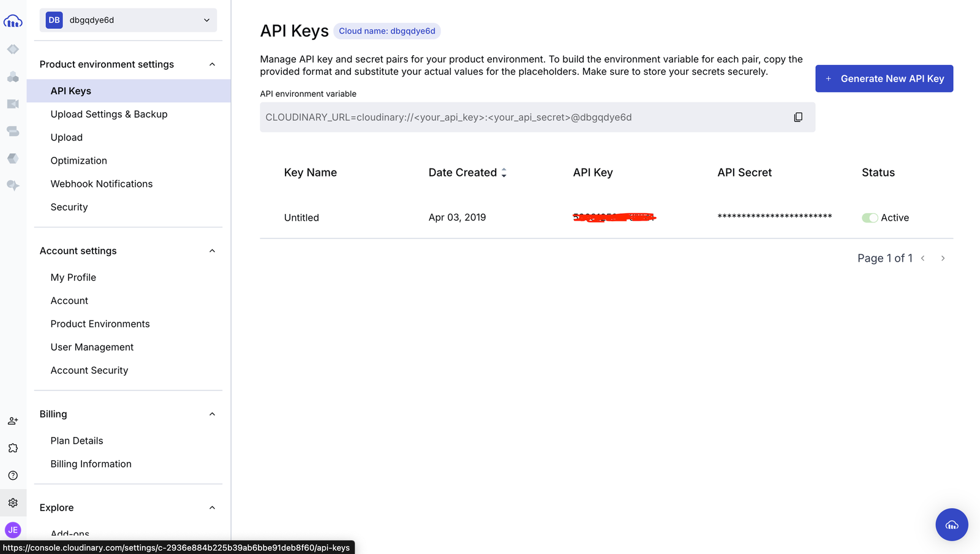Open the JE user avatar menu
The image size is (980, 554).
click(x=13, y=530)
